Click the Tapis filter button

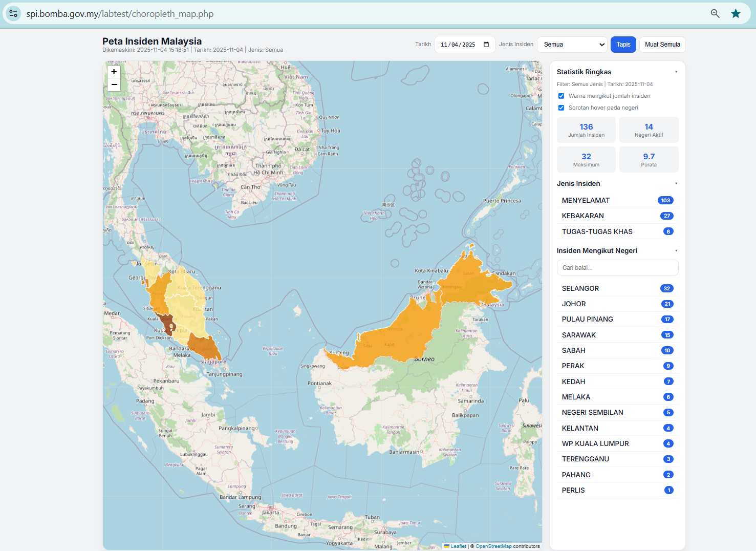pos(623,44)
